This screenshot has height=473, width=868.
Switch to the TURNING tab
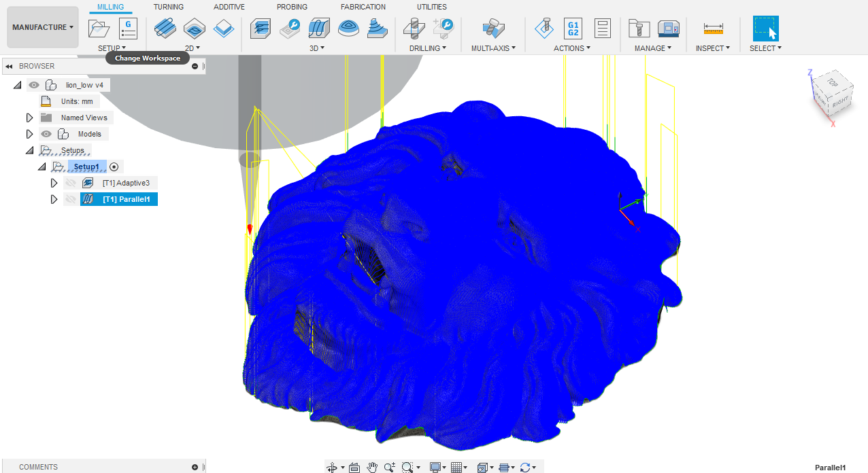(168, 7)
